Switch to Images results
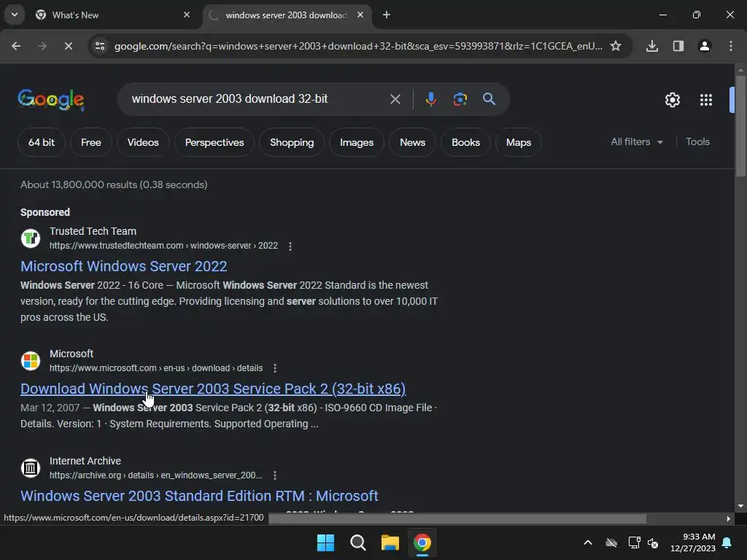The width and height of the screenshot is (747, 560). tap(356, 142)
